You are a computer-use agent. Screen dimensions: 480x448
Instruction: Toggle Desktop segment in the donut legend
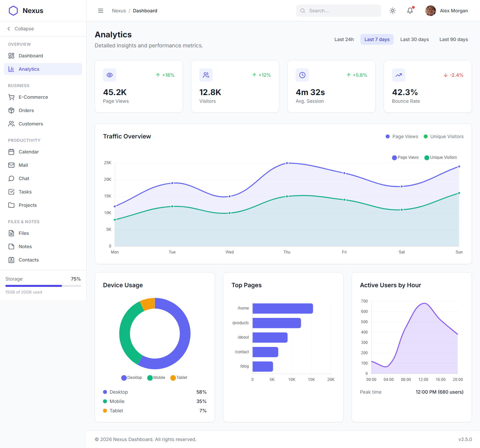pyautogui.click(x=132, y=378)
